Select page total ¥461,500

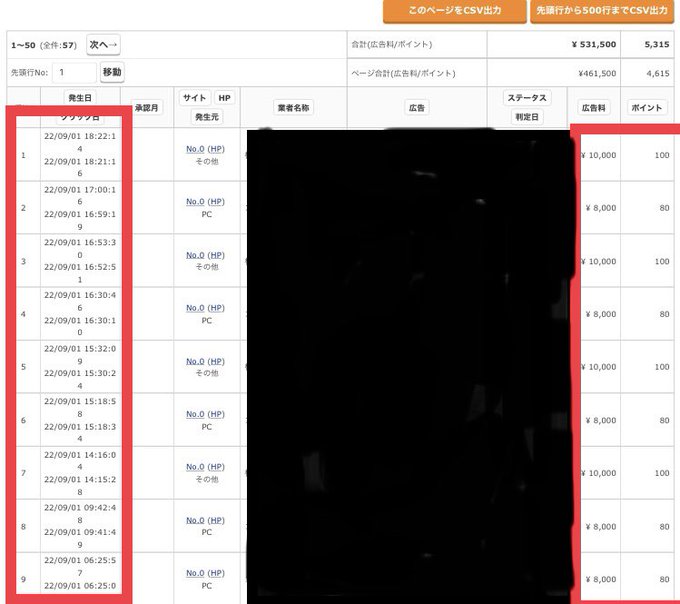click(597, 73)
